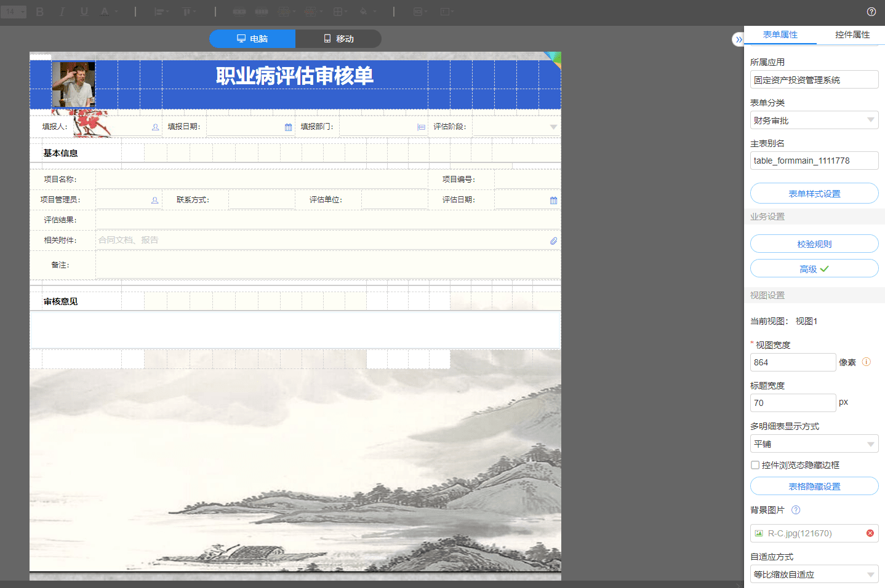Open the vertical alignment tool

pyautogui.click(x=189, y=12)
